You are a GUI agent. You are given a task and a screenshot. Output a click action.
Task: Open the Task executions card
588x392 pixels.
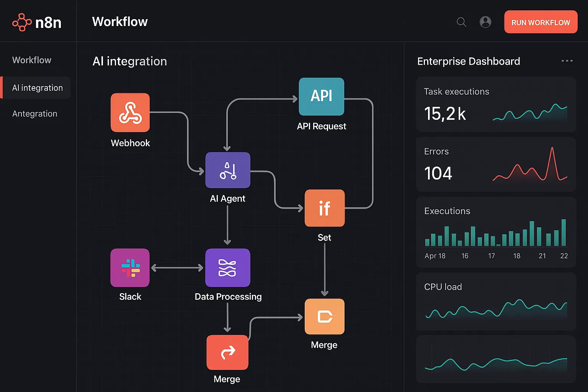(496, 105)
